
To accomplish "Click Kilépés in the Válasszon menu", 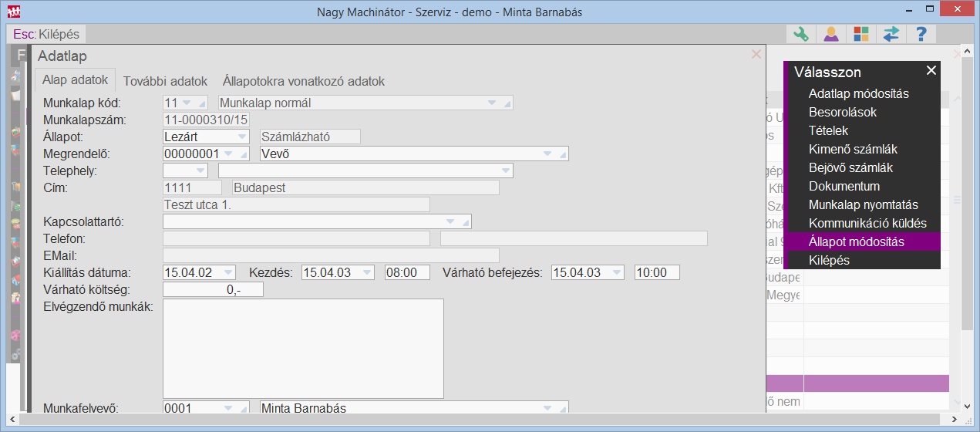I will point(829,260).
